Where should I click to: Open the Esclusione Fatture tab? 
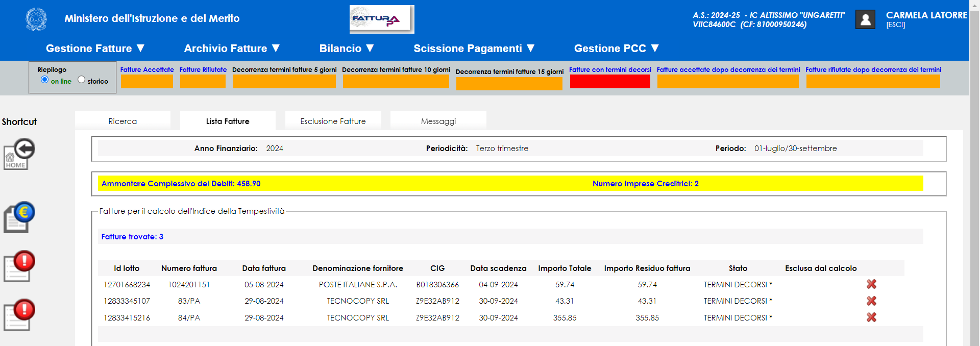333,121
